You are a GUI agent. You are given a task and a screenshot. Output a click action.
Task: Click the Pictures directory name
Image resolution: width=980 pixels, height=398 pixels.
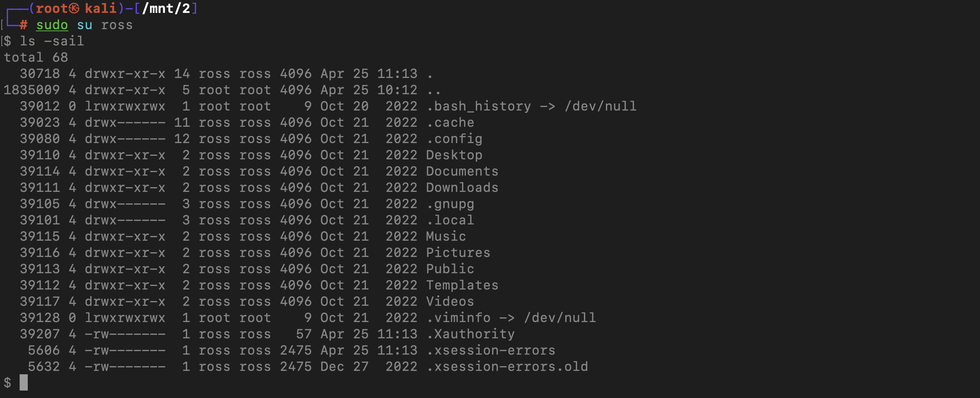pyautogui.click(x=458, y=253)
